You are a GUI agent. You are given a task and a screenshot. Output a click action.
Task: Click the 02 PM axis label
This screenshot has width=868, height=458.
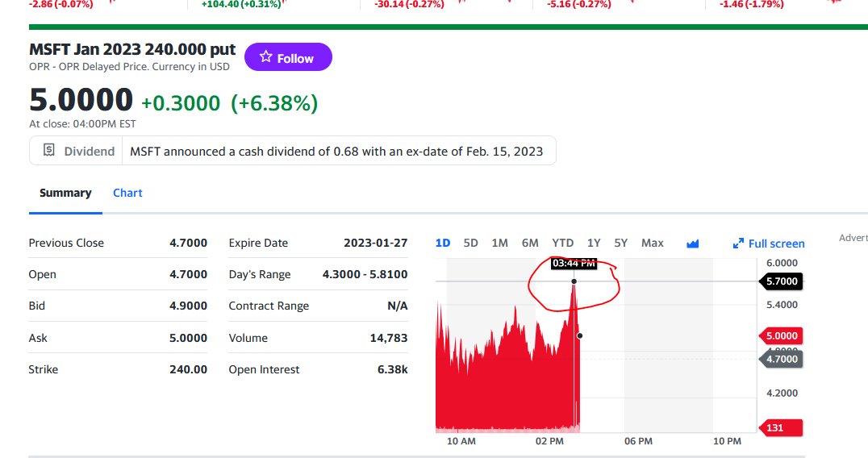click(x=549, y=441)
